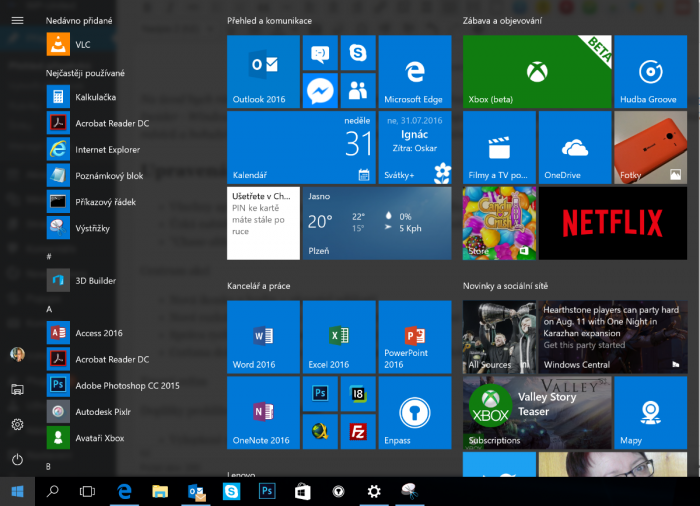Open the Outlook 2016 tile
The image size is (700, 506).
pos(263,71)
